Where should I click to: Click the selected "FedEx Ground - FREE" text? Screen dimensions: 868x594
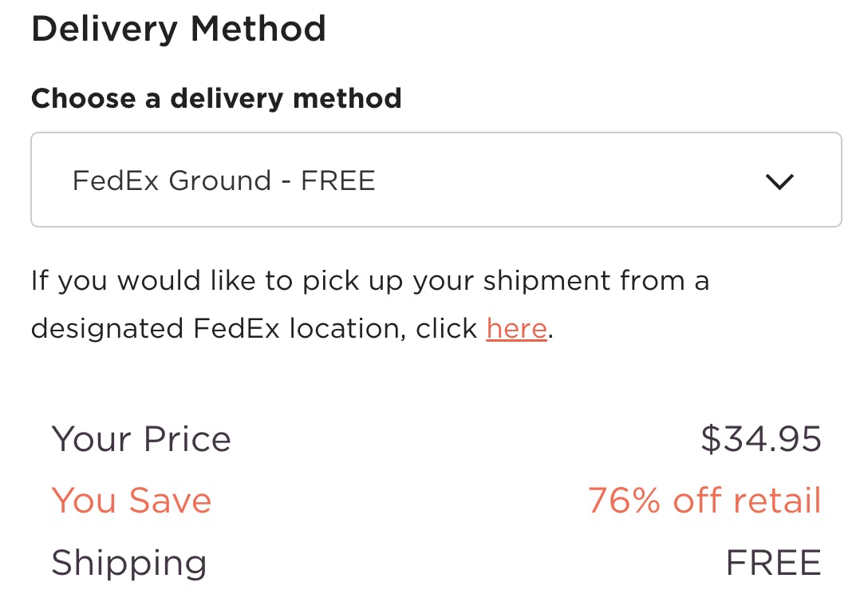(x=223, y=180)
